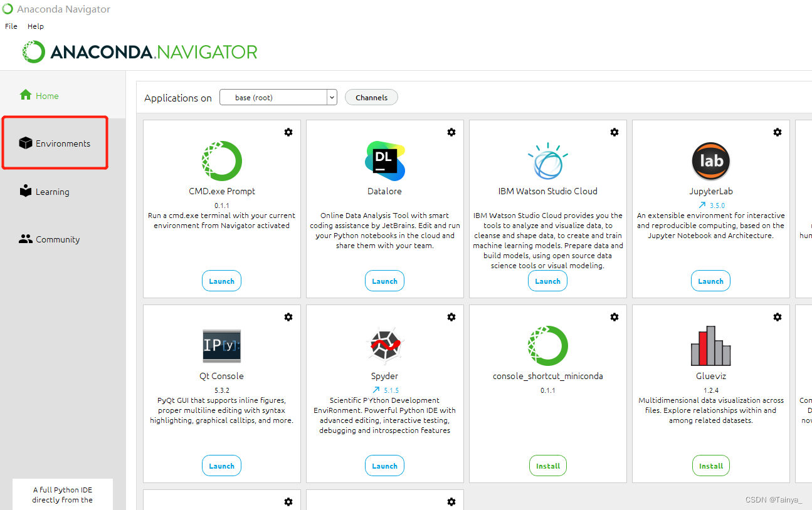Click the console_shortcut_miniconda ring logo
The width and height of the screenshot is (812, 510).
(548, 346)
